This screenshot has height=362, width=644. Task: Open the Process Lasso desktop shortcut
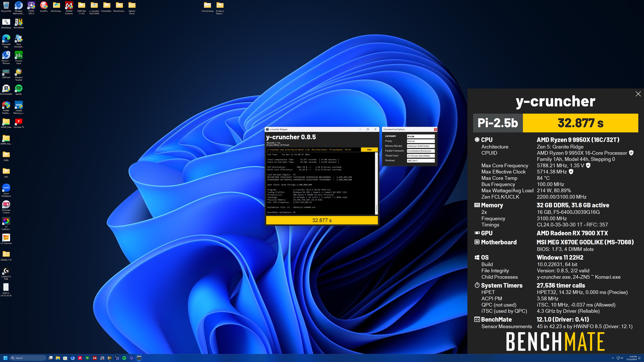click(18, 58)
